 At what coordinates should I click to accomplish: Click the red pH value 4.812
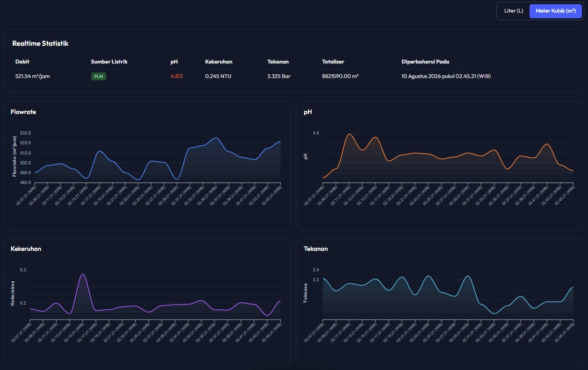pos(177,76)
